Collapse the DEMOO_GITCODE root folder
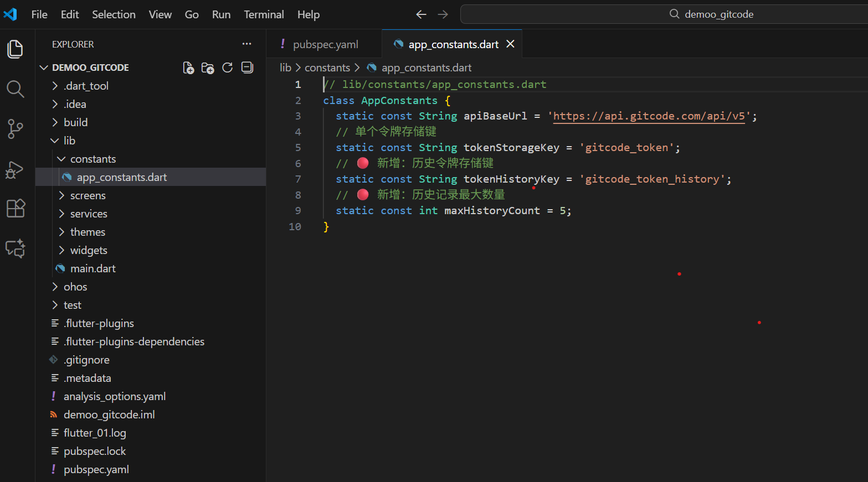Viewport: 868px width, 482px height. tap(151, 68)
